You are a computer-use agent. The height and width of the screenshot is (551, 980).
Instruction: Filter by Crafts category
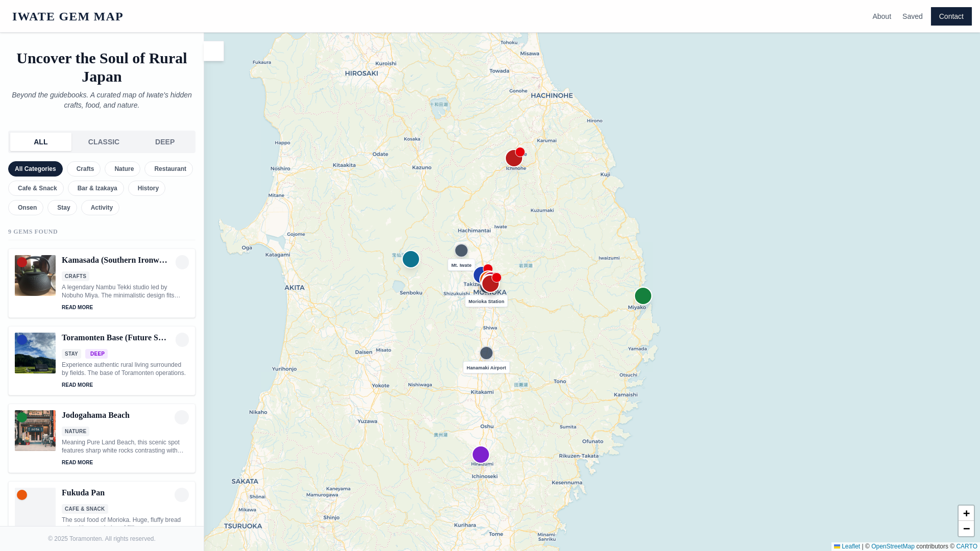(84, 169)
